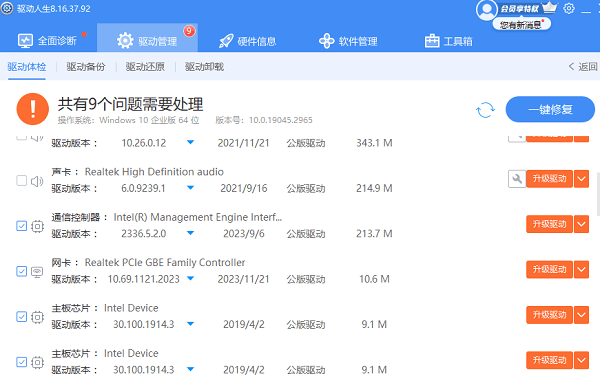Click the 返回 back link
600x383 pixels.
coord(583,67)
